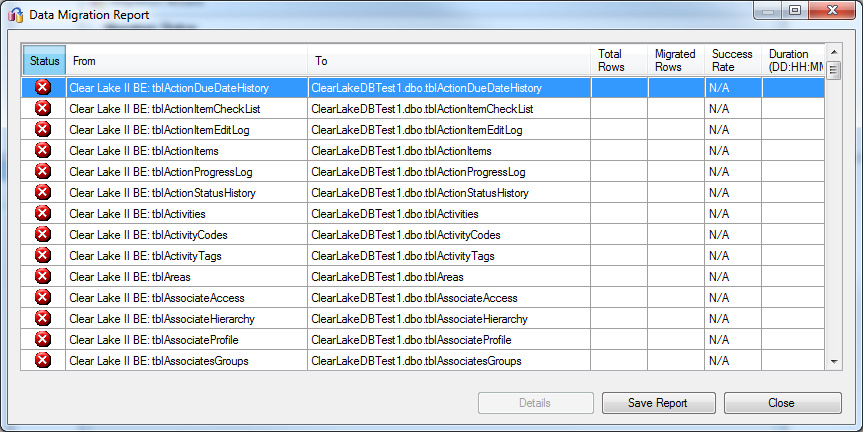
Task: Click the error icon for tblAssociateHierarchy row
Action: (43, 318)
